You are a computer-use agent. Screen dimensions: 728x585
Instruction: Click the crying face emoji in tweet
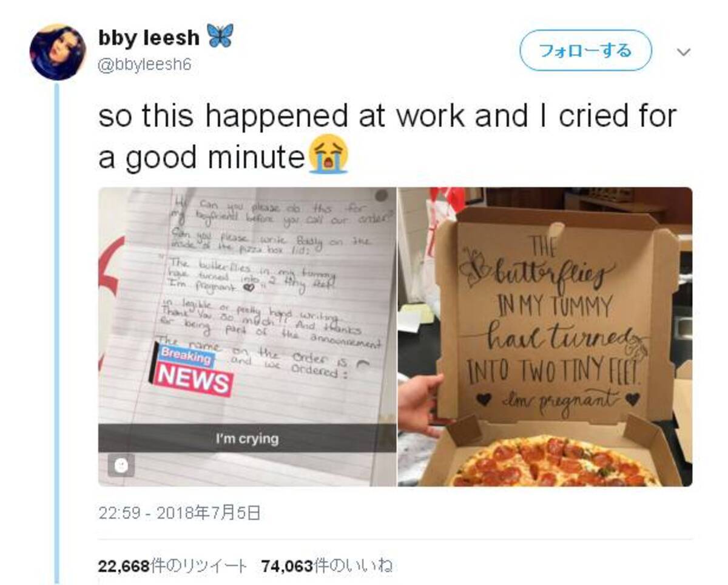328,155
